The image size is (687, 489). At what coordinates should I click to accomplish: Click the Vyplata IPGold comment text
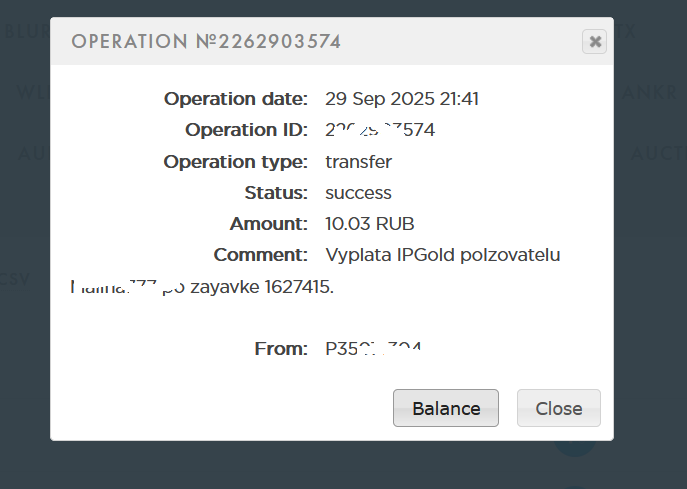(x=443, y=255)
